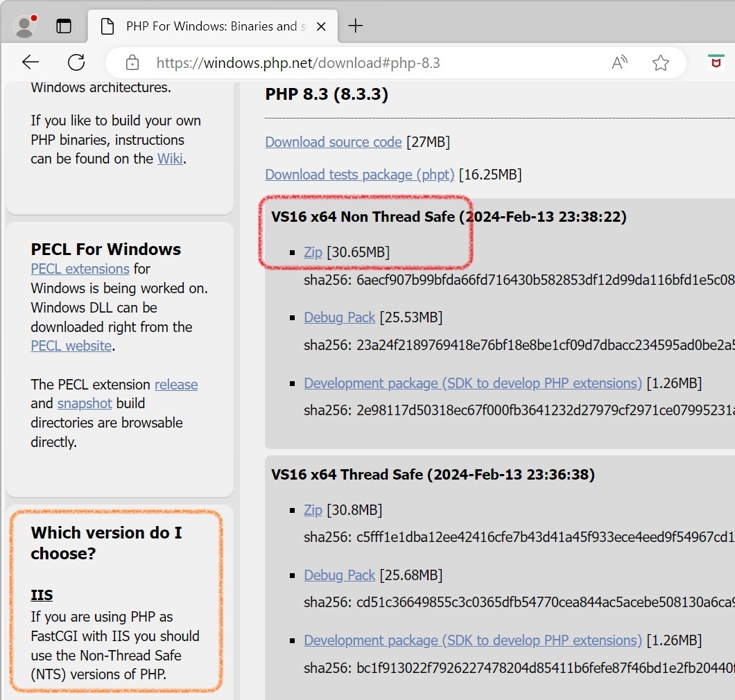Click the red shield extension icon
The height and width of the screenshot is (700, 735).
(715, 63)
